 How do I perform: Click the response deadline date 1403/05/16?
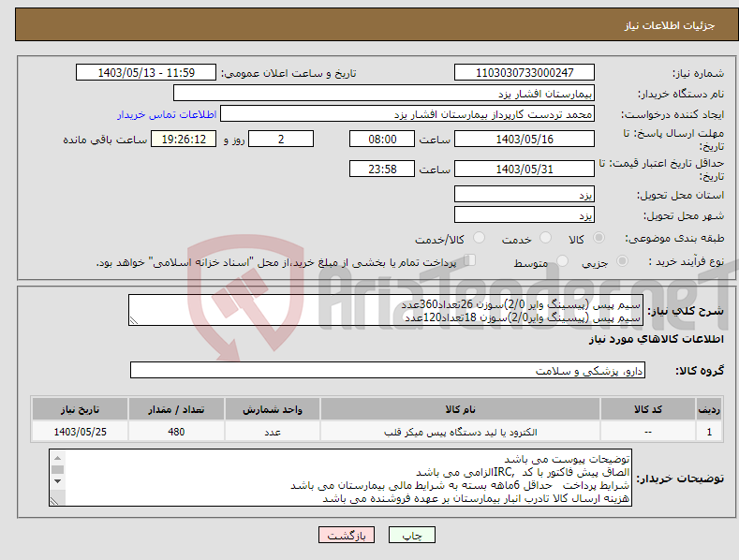click(525, 139)
